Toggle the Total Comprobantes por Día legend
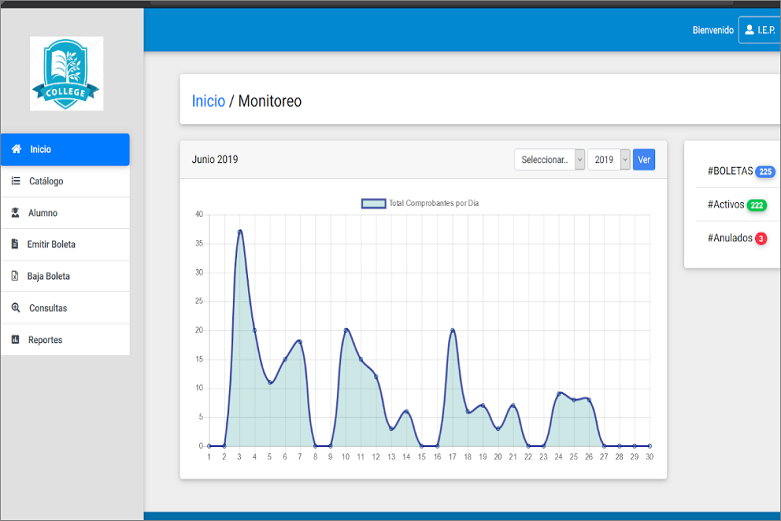This screenshot has height=521, width=781. [x=420, y=203]
